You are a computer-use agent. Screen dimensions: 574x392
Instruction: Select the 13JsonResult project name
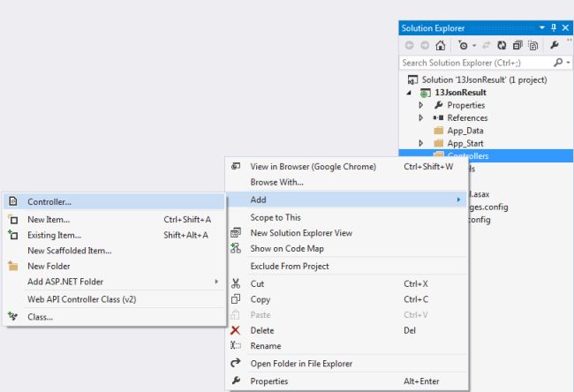(x=460, y=93)
